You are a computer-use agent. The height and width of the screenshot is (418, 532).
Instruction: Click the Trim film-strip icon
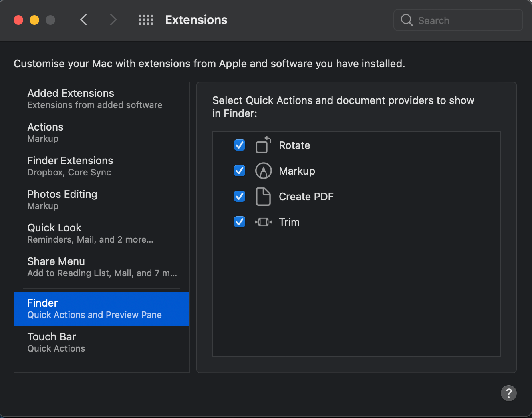(264, 222)
